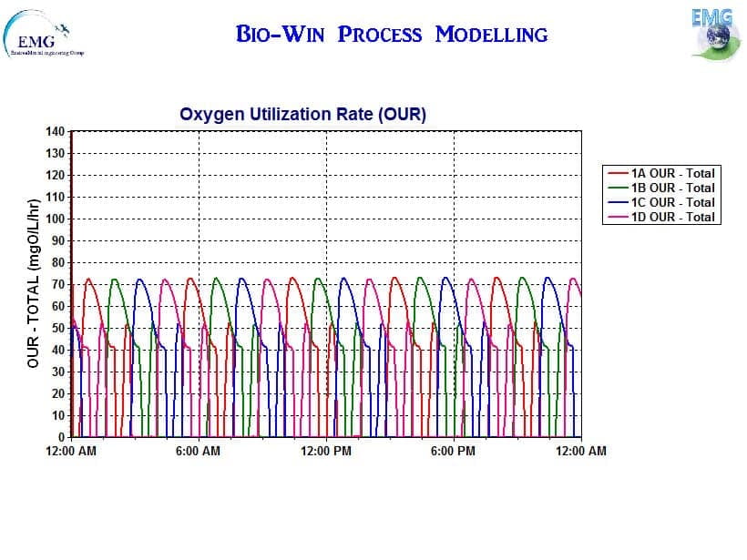Click the 1C OUR - Total legend label

(x=672, y=202)
